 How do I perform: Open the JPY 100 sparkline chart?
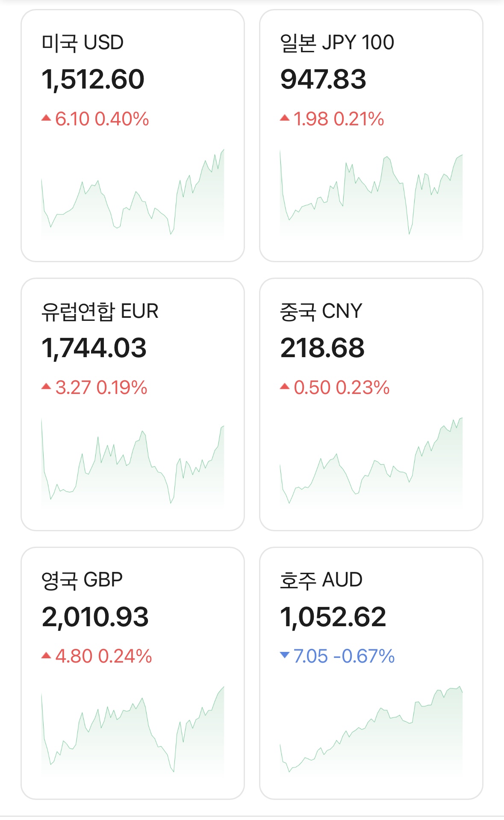[x=371, y=195]
